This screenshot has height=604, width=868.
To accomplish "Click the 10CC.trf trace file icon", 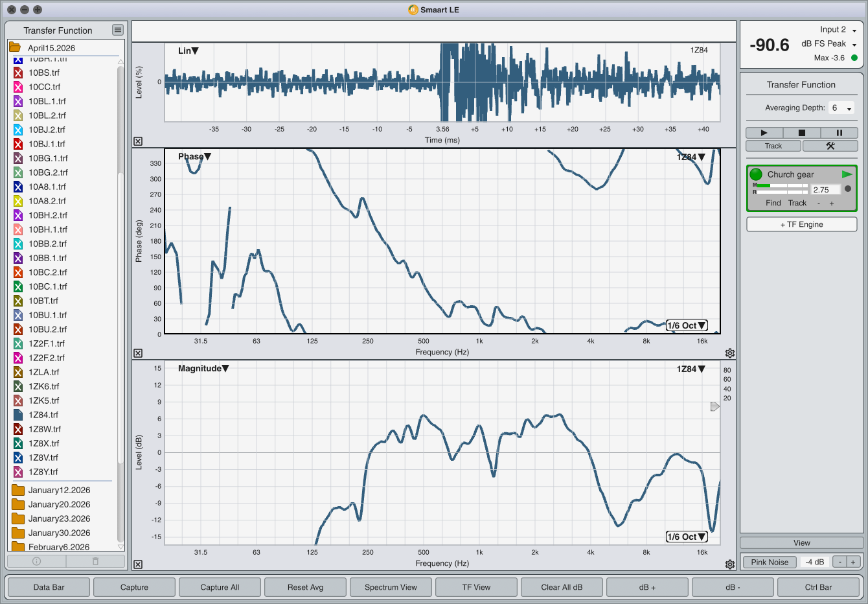I will tap(18, 87).
